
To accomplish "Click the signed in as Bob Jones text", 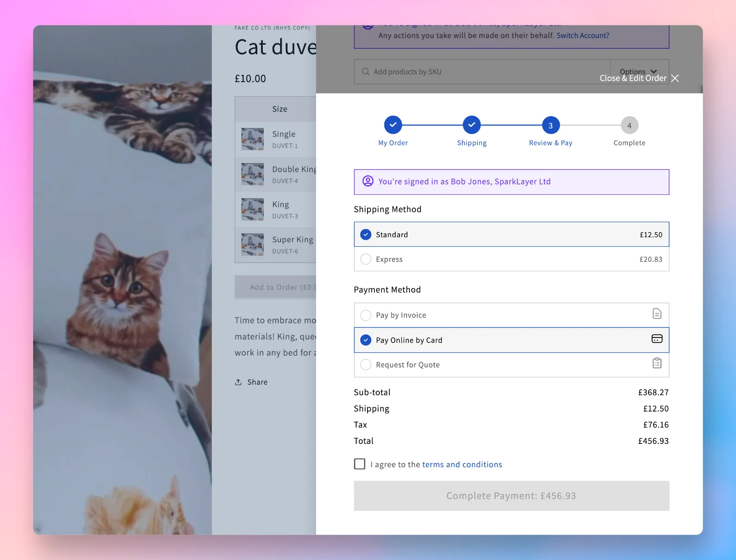I will pyautogui.click(x=465, y=182).
